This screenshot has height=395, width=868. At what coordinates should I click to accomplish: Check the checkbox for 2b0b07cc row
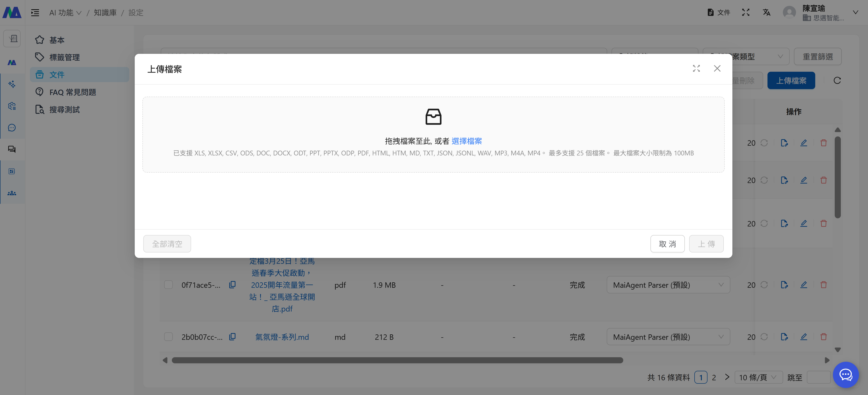point(168,337)
